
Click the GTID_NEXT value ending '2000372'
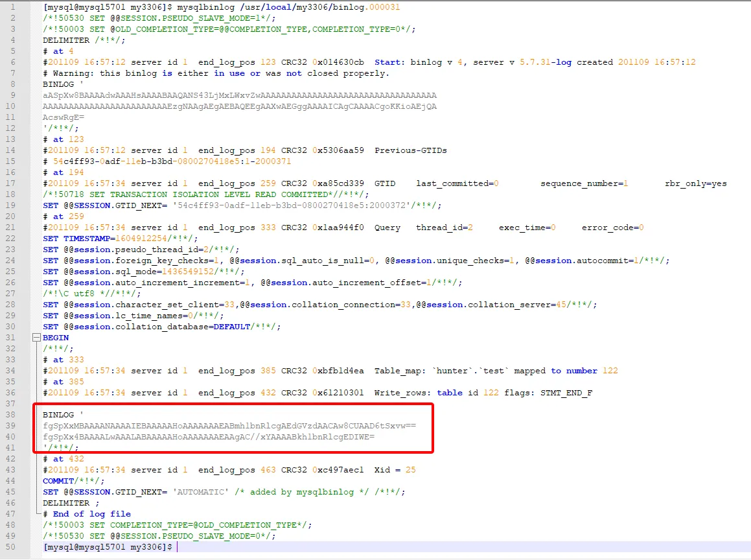click(291, 205)
